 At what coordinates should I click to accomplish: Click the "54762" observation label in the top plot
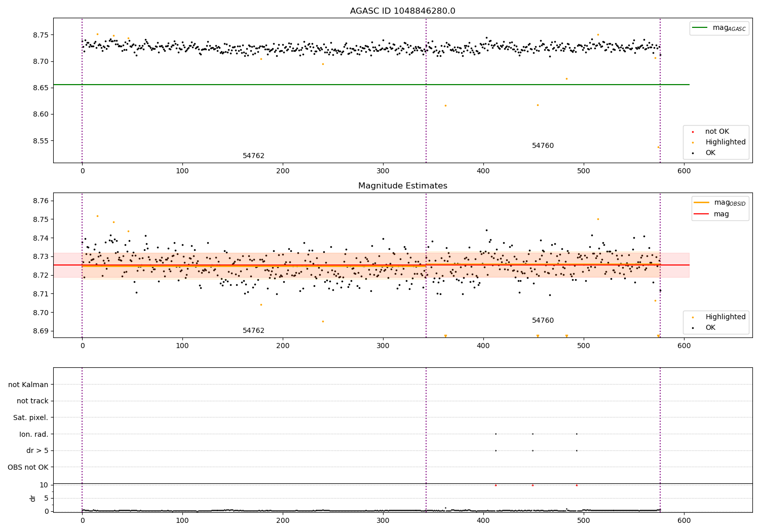(253, 156)
